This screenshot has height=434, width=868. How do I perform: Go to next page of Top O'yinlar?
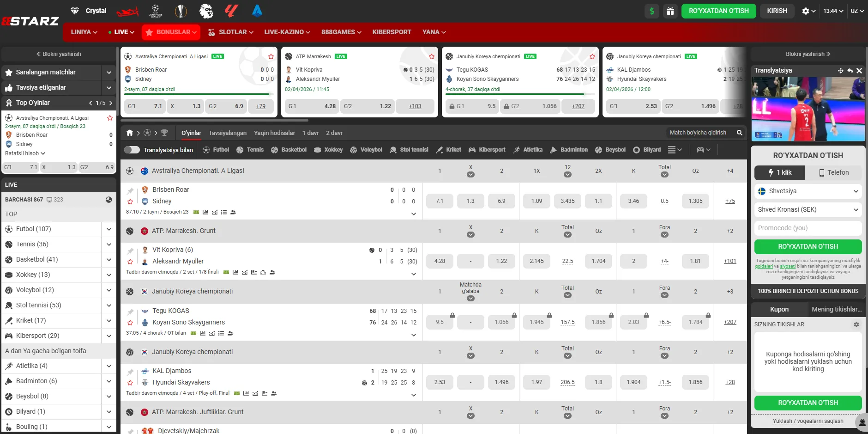pos(111,103)
